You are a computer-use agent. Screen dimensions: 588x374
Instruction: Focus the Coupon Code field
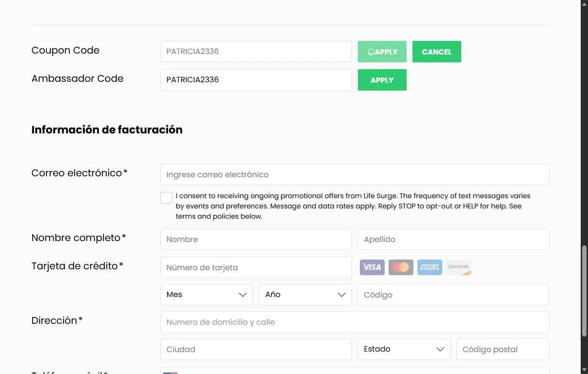pyautogui.click(x=256, y=52)
